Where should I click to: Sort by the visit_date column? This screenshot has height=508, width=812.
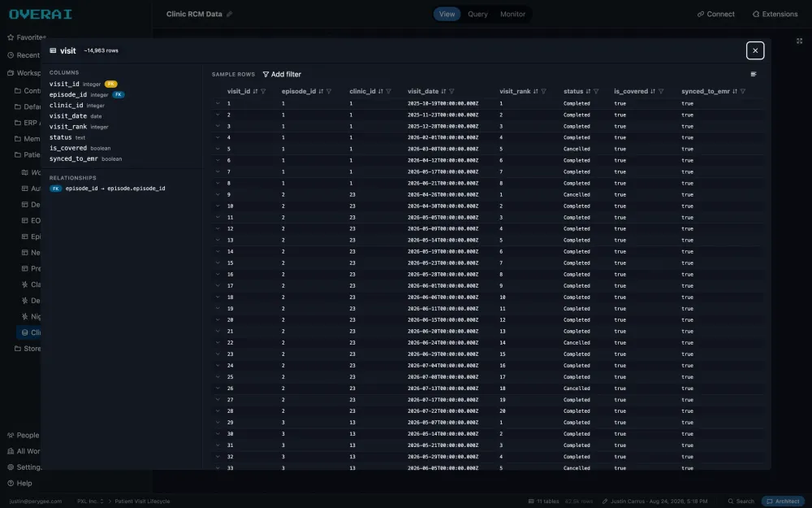pyautogui.click(x=444, y=91)
